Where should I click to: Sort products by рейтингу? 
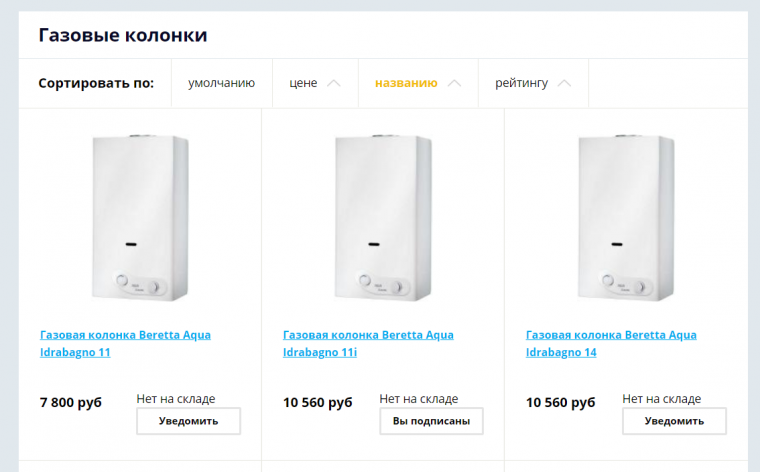[x=521, y=83]
